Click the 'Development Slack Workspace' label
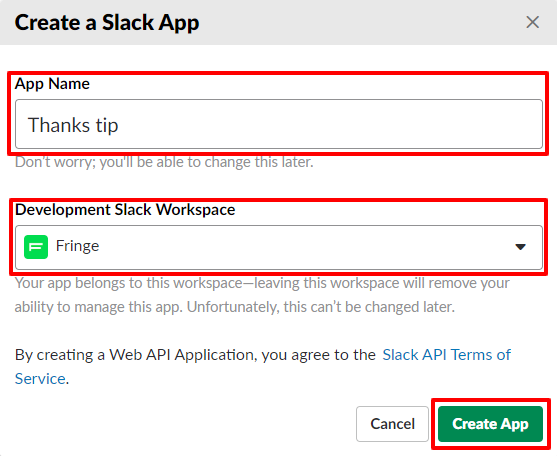This screenshot has width=557, height=456. click(x=125, y=210)
